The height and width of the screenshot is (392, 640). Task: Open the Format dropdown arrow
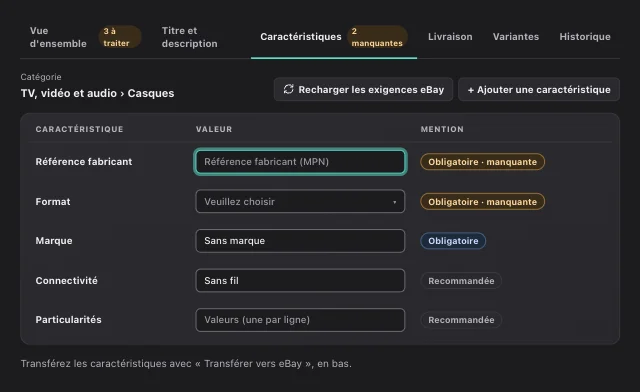pos(394,202)
